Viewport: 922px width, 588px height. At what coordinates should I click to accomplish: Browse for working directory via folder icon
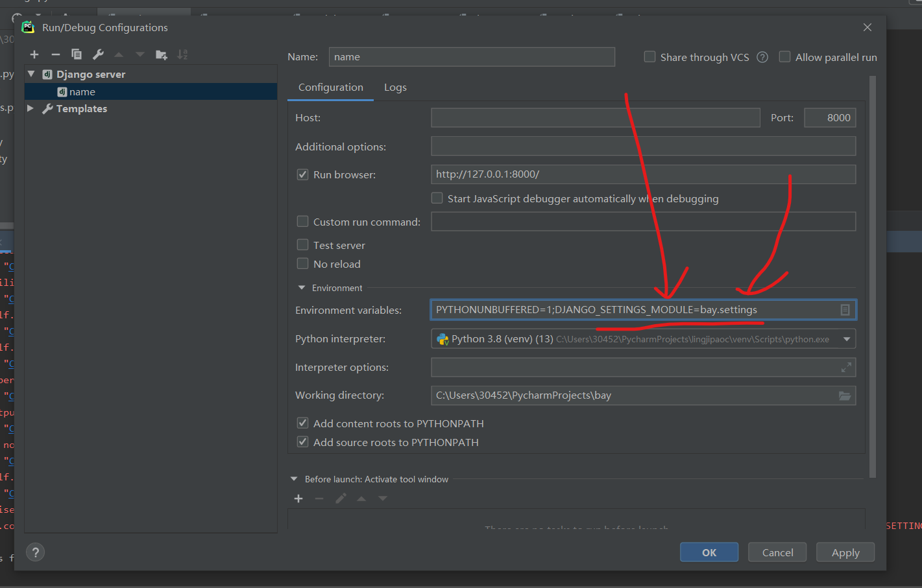point(845,395)
